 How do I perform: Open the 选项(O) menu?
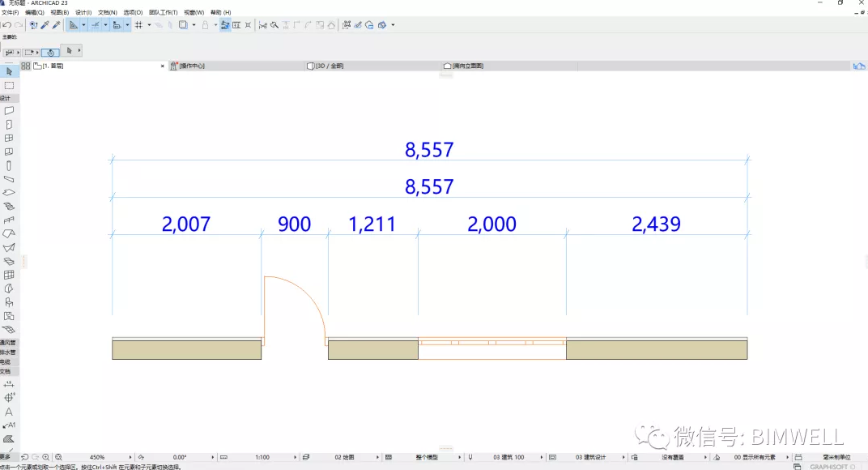point(133,12)
